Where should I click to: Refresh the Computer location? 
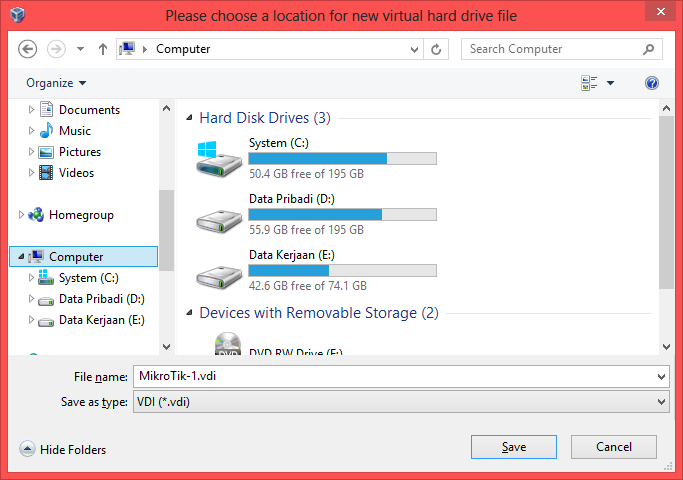tap(436, 49)
